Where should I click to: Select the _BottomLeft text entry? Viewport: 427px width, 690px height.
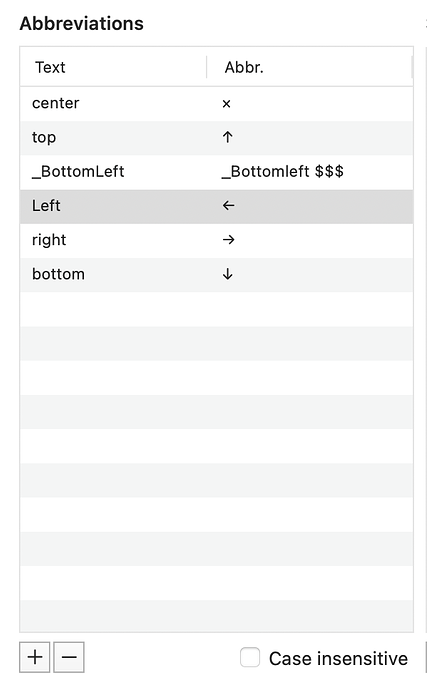pyautogui.click(x=78, y=172)
